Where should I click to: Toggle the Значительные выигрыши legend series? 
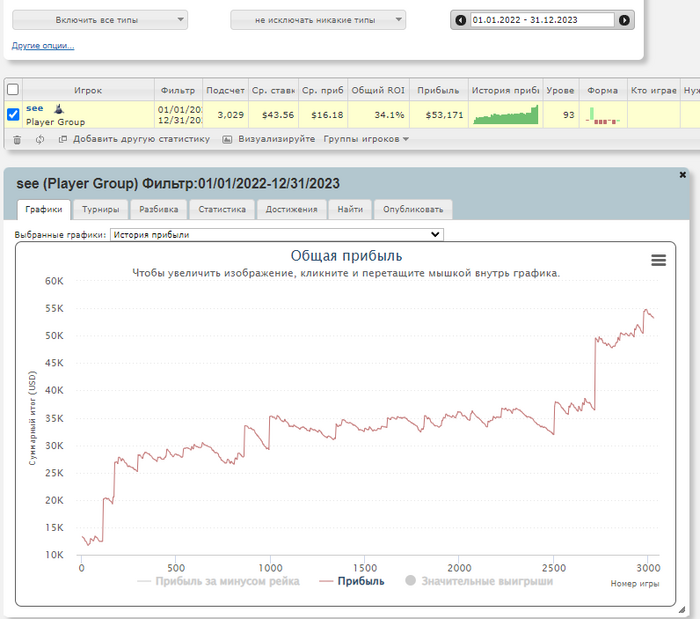pos(479,581)
